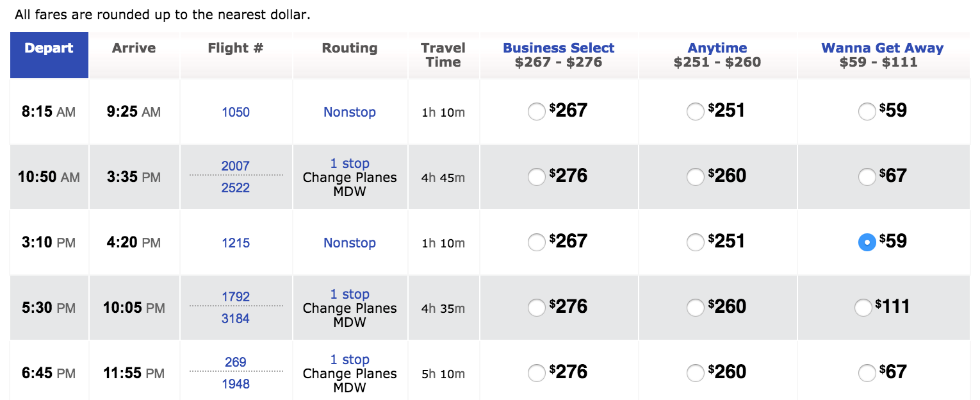Select $276 Business Select for 10:50 AM flight
The image size is (980, 400).
click(536, 178)
